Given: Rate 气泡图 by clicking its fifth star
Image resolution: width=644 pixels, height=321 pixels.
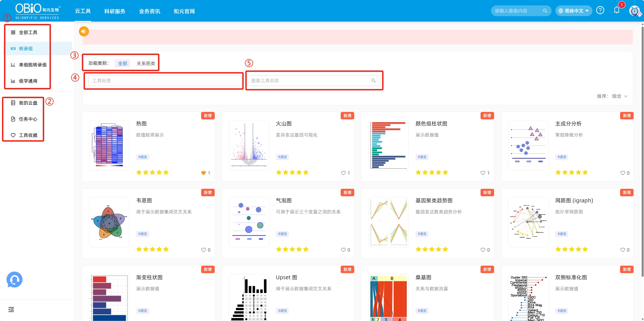Looking at the screenshot, I should point(305,249).
